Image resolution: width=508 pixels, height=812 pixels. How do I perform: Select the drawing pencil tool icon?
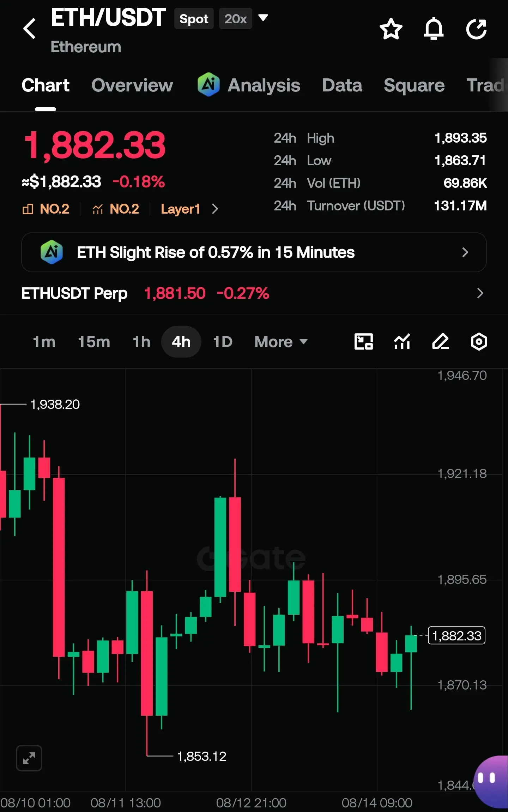[441, 342]
